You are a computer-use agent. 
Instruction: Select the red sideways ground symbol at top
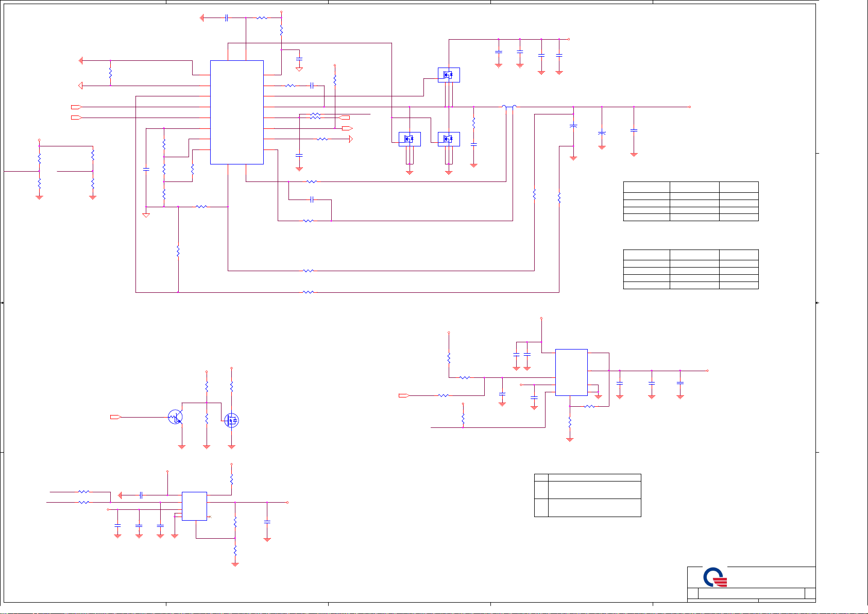pyautogui.click(x=202, y=18)
